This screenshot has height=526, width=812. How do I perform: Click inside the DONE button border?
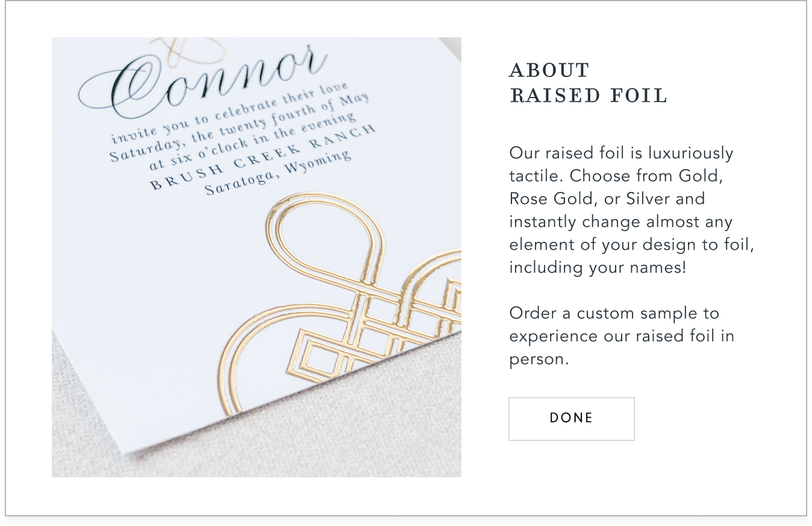click(x=571, y=418)
